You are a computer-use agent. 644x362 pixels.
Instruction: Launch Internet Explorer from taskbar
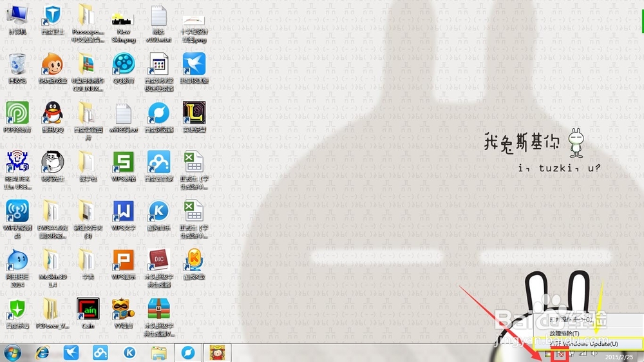43,352
